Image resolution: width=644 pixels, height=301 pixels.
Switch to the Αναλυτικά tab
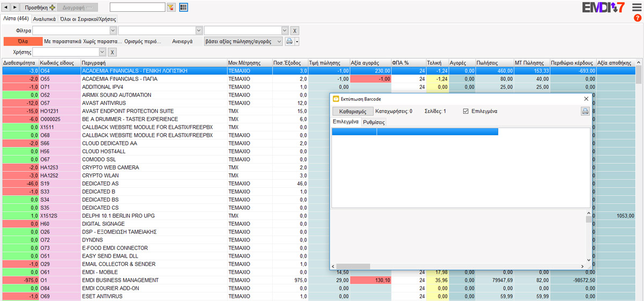click(45, 19)
